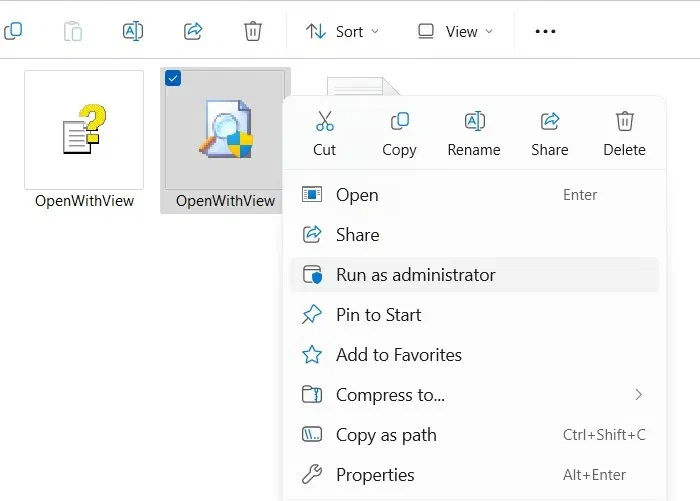Screen dimensions: 700x501
Task: Click the toolbar Delete trash icon
Action: (x=253, y=31)
